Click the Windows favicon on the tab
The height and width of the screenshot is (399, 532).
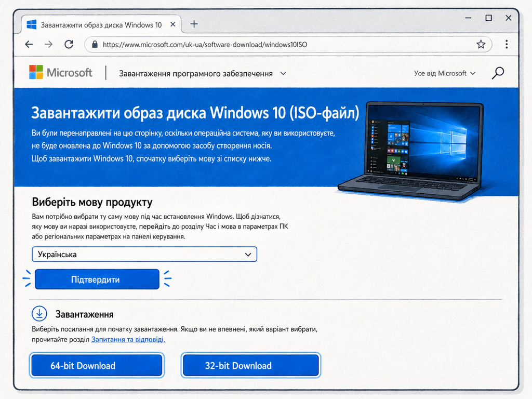click(32, 24)
